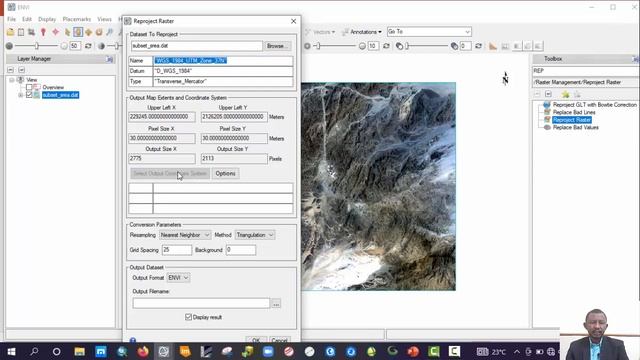
Task: Open the Views menu
Action: (104, 19)
